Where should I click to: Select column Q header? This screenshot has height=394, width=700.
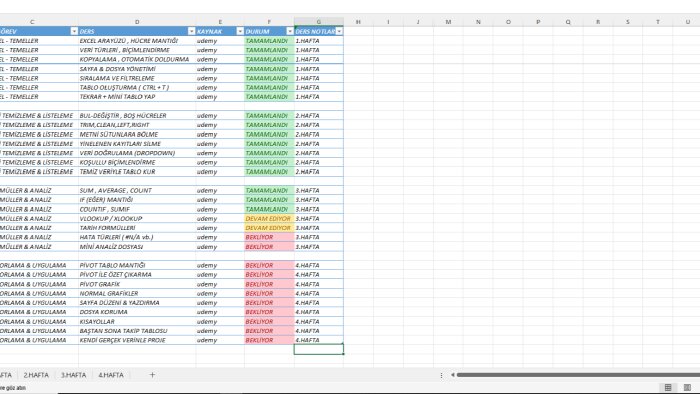pyautogui.click(x=568, y=21)
